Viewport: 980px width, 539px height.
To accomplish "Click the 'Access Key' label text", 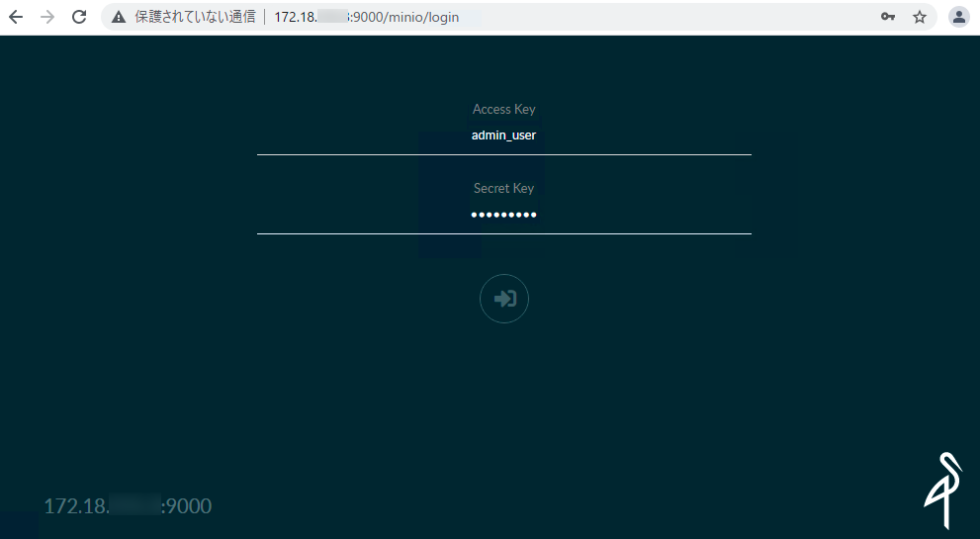I will coord(503,110).
